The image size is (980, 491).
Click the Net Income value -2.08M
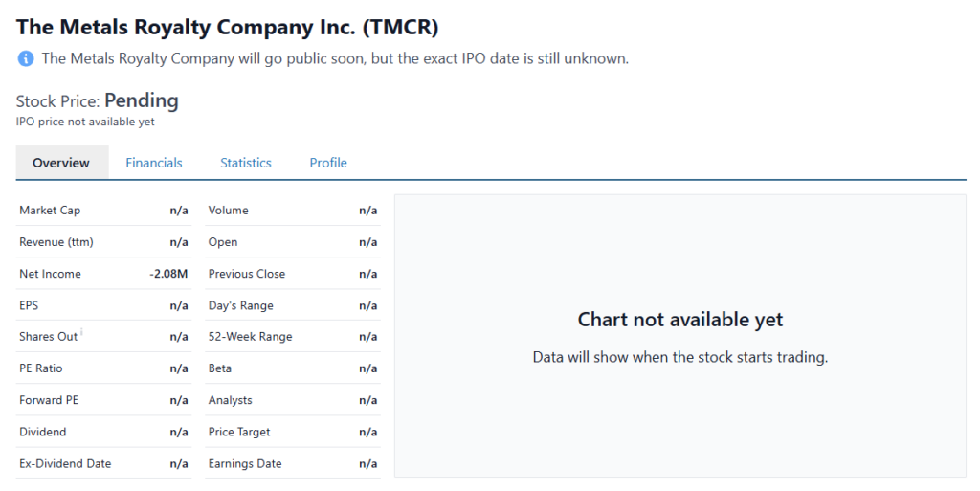(x=168, y=274)
